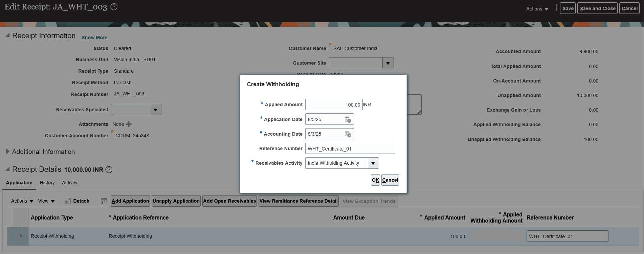Expand the Additional Information section
This screenshot has height=254, width=644.
pos(7,152)
